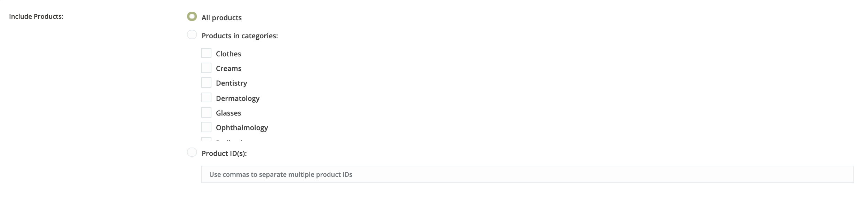This screenshot has width=868, height=197.
Task: Click the 'Include Products:' field label
Action: click(36, 17)
